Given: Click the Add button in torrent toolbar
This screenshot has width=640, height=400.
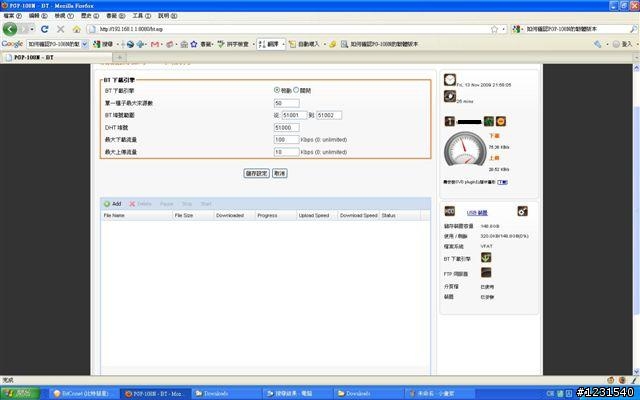Looking at the screenshot, I should click(x=113, y=204).
